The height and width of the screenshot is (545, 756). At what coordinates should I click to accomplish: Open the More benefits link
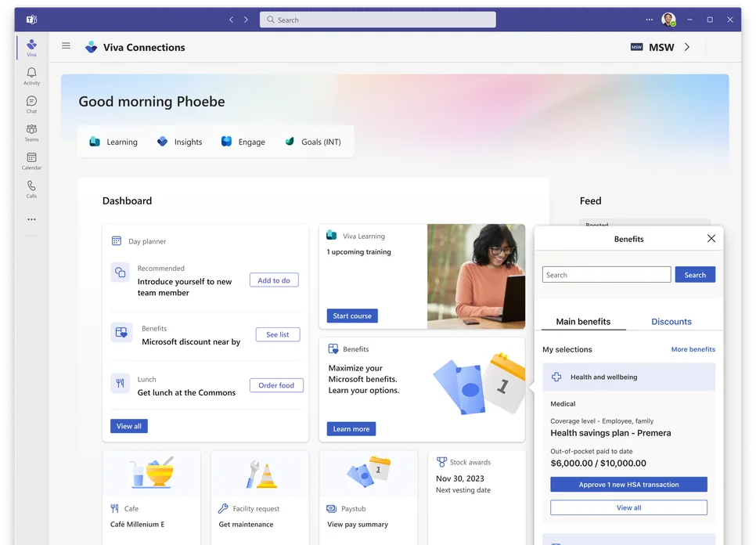[x=693, y=349]
